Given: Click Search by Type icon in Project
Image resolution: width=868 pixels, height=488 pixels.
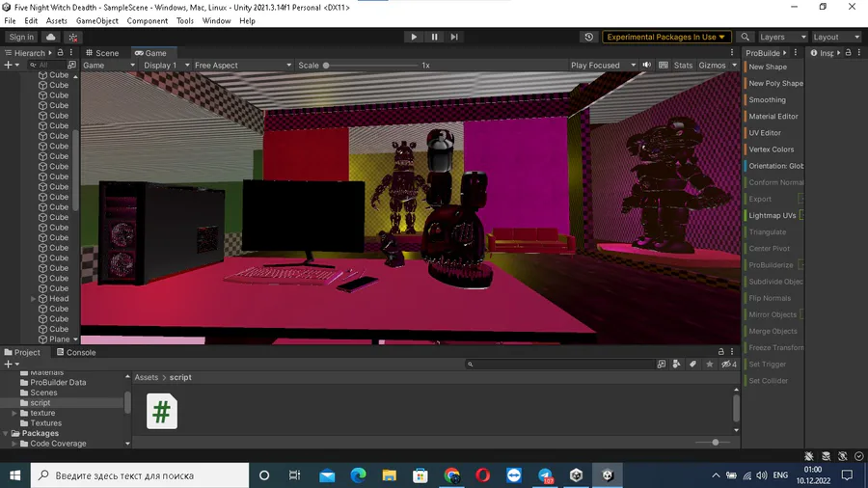Looking at the screenshot, I should [x=676, y=364].
